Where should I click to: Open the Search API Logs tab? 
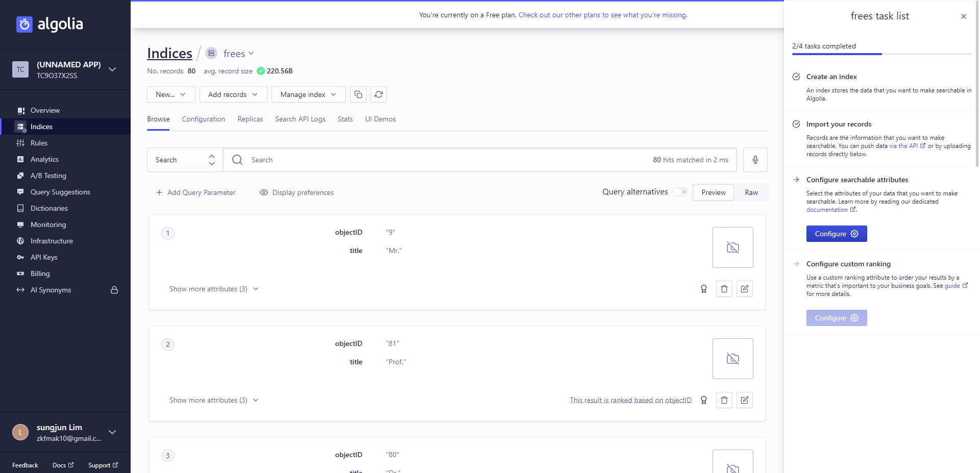point(300,119)
